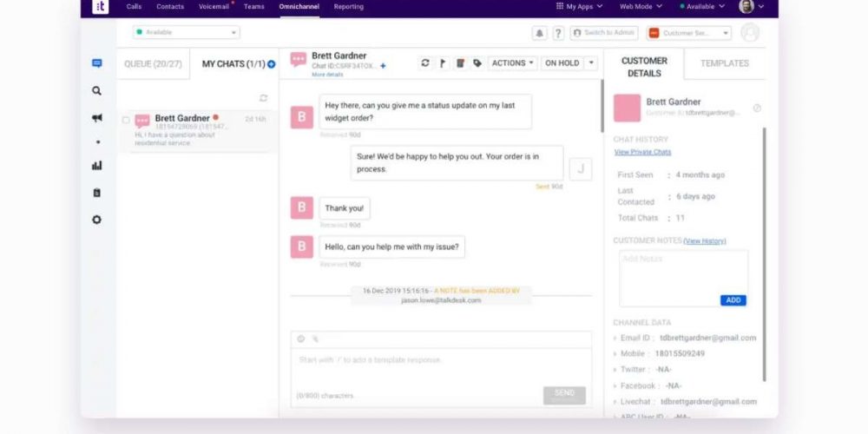
Task: Click the flag icon in chat toolbar
Action: [442, 63]
